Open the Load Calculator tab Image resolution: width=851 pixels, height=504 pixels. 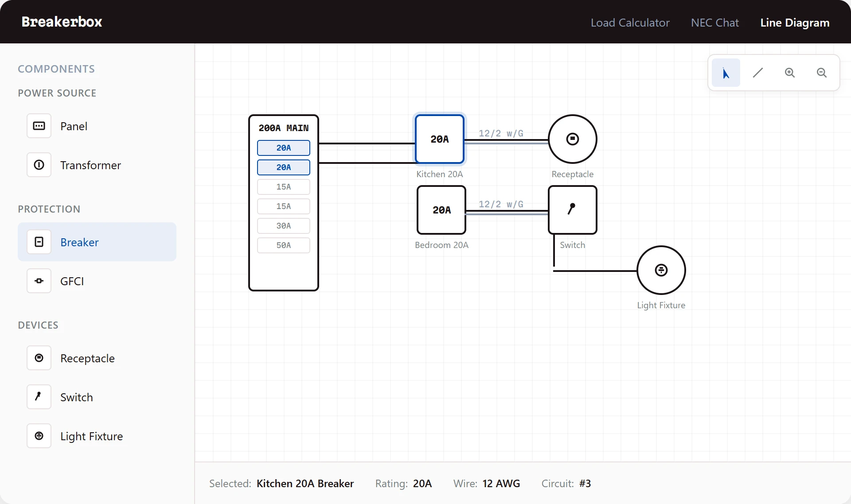(x=630, y=23)
